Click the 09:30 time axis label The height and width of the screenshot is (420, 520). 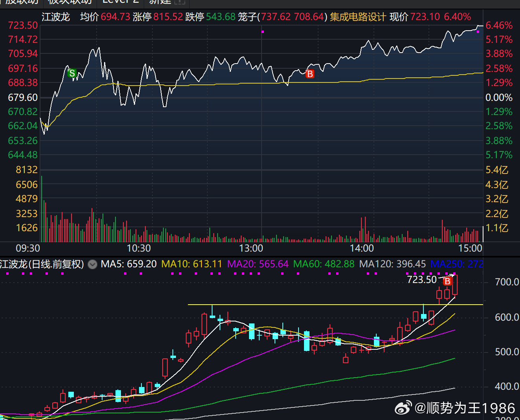pos(28,248)
